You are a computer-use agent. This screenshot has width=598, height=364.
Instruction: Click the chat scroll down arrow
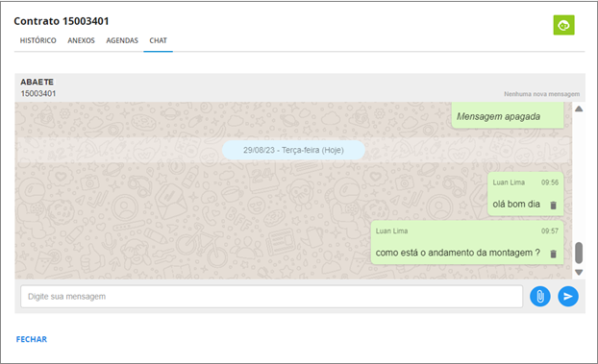click(x=579, y=272)
